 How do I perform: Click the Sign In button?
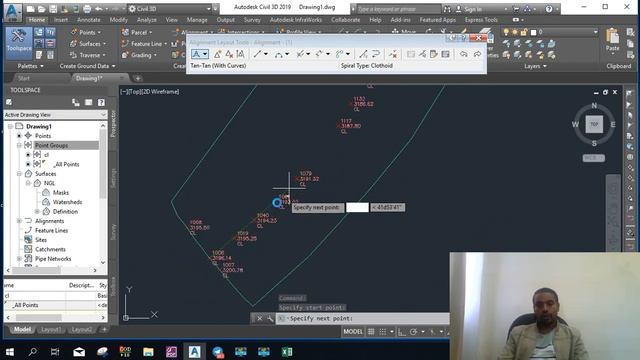(473, 9)
